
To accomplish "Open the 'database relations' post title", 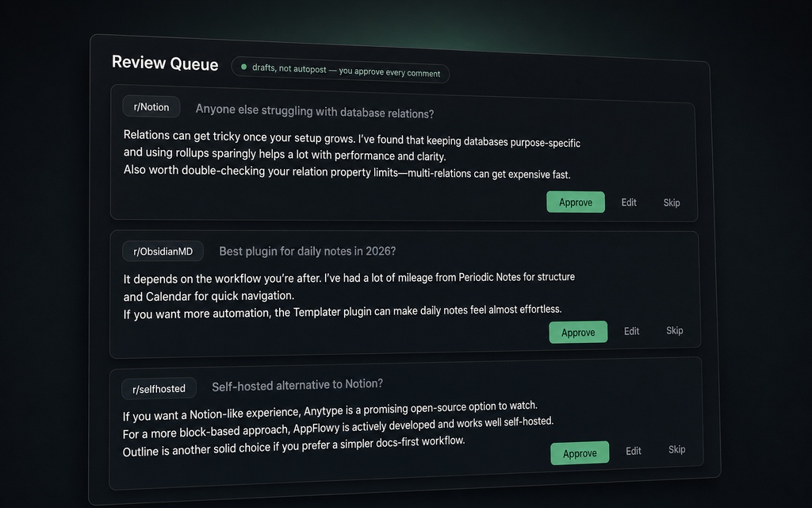I will [315, 112].
